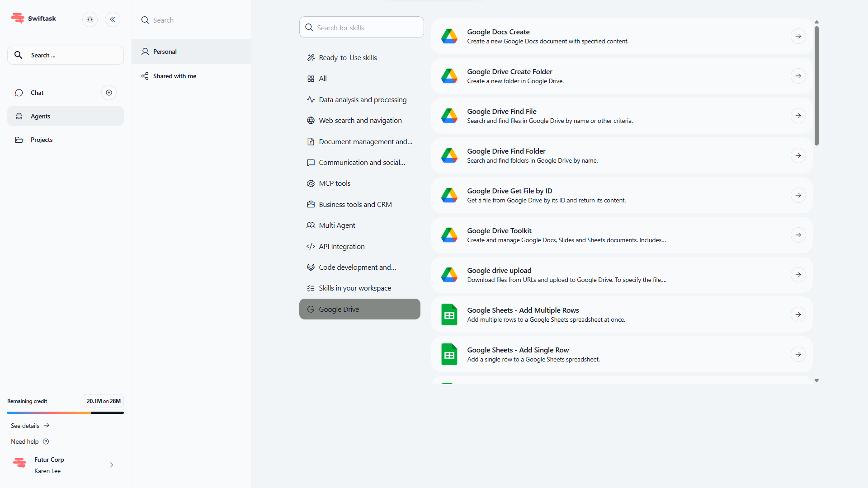Select the API Integration category
This screenshot has width=868, height=488.
(341, 247)
